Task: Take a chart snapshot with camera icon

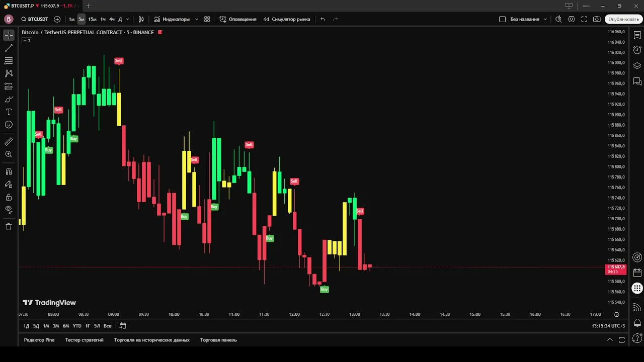Action: pyautogui.click(x=597, y=19)
